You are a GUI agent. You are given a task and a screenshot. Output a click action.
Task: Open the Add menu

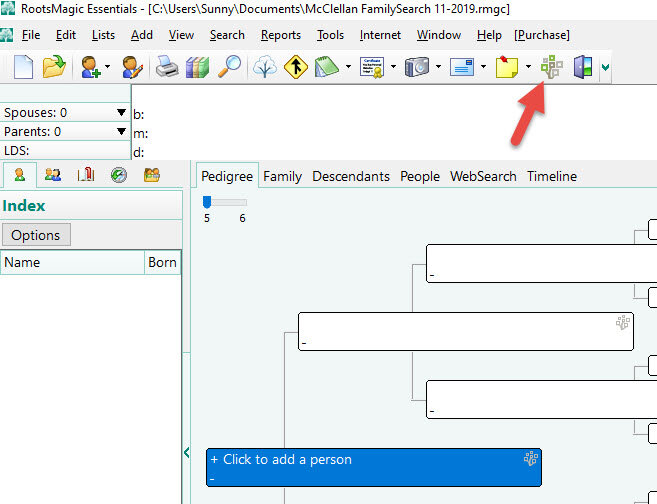[x=142, y=35]
